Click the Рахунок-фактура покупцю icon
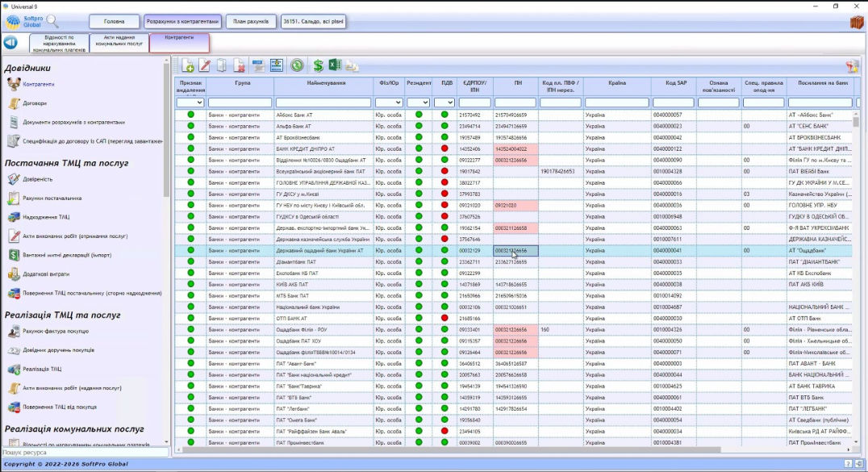Image resolution: width=868 pixels, height=472 pixels. tap(14, 331)
